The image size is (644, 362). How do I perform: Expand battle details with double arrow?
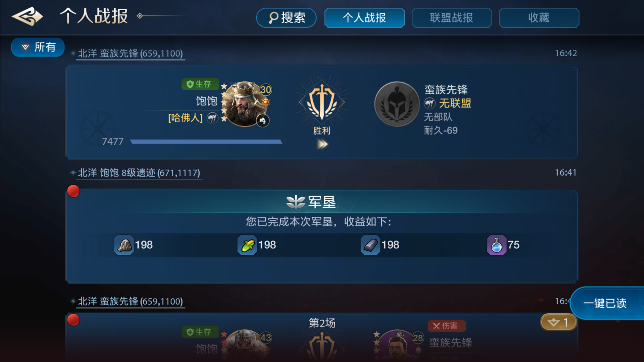pos(322,144)
